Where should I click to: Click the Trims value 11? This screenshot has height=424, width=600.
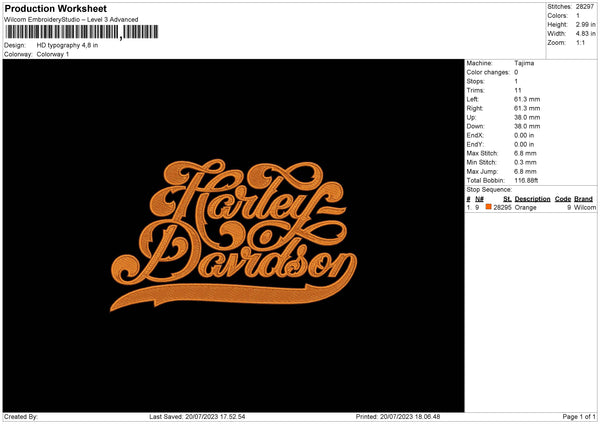(518, 90)
